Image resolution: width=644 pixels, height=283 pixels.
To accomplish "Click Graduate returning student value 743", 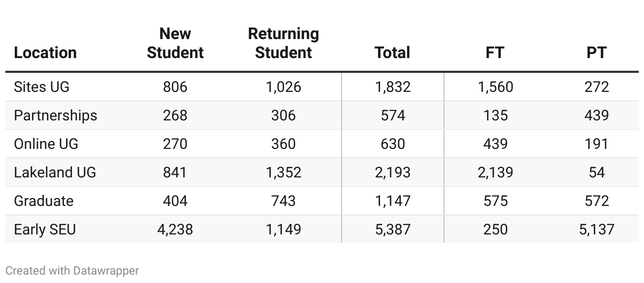I will point(283,201).
